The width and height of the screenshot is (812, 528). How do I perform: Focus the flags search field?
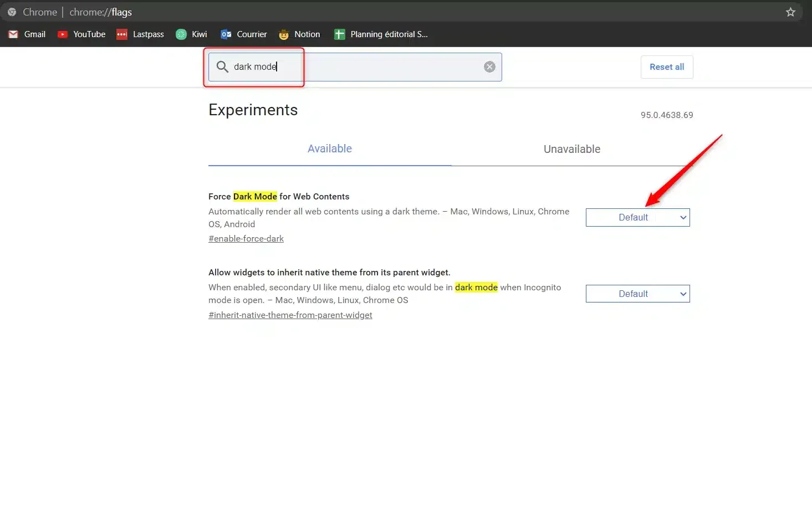click(355, 67)
